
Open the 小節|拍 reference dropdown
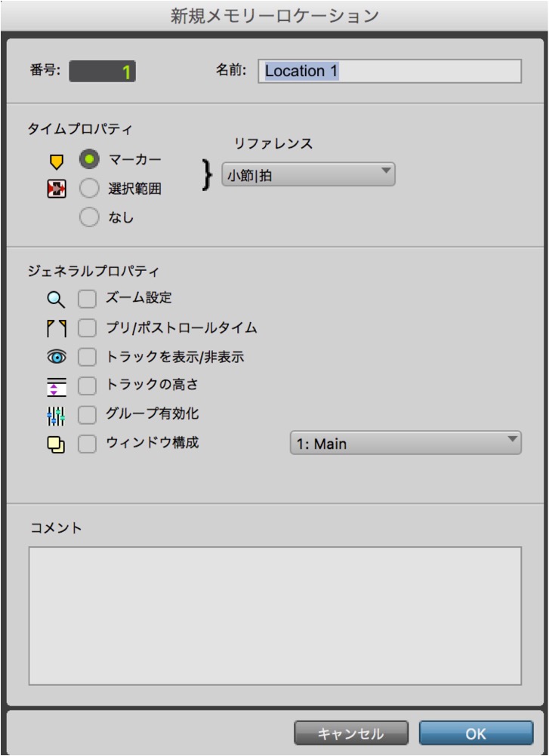(308, 174)
